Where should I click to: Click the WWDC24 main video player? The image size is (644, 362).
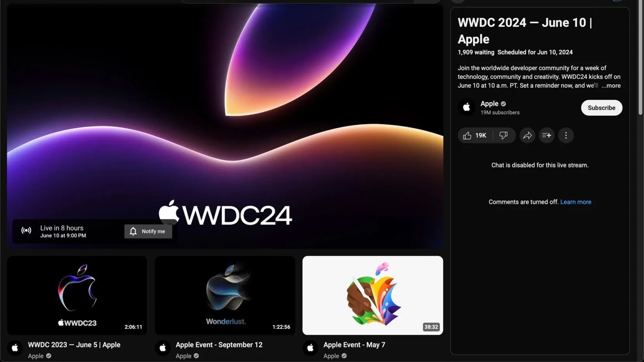point(225,126)
